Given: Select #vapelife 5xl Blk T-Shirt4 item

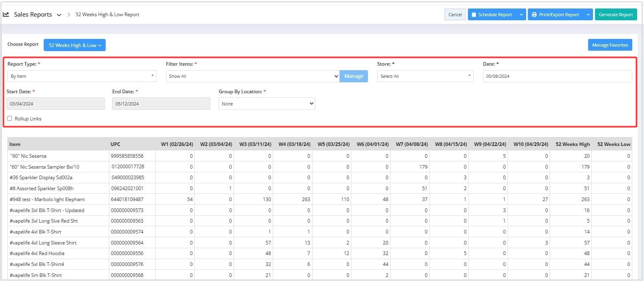Looking at the screenshot, I should [36, 264].
